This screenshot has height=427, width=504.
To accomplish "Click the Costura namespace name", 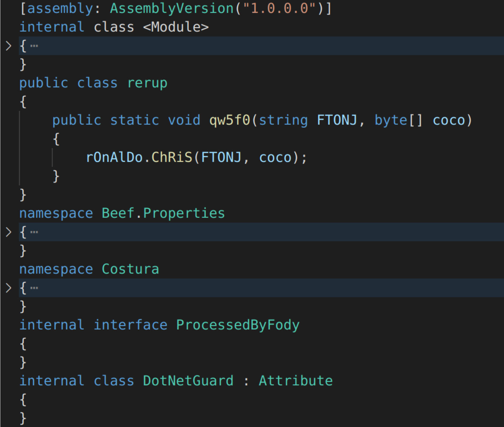I will click(x=130, y=269).
